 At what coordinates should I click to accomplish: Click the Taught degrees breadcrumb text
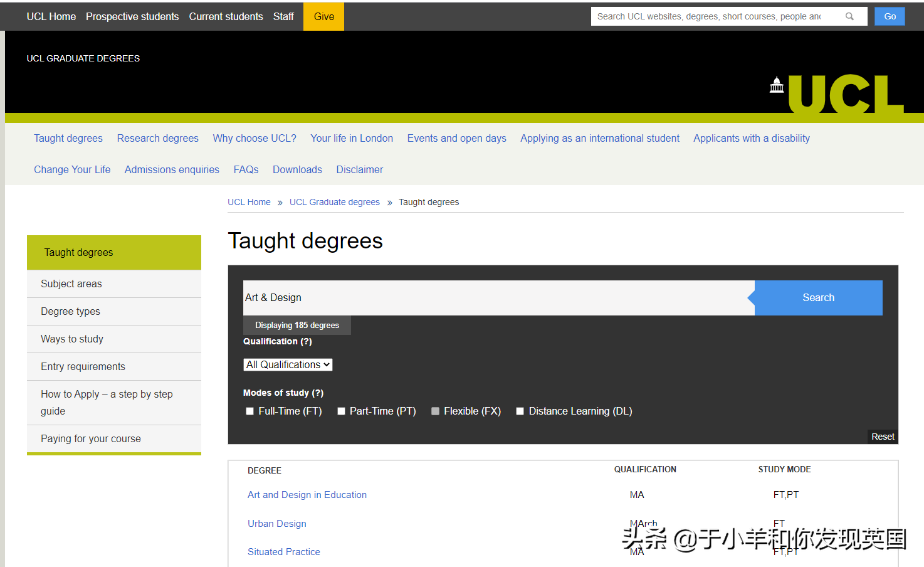point(429,202)
